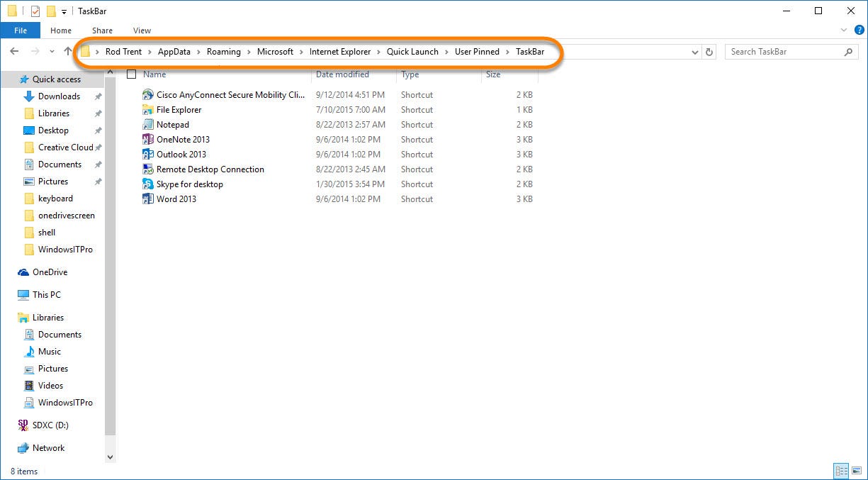Navigate to Roaming via the breadcrumb path
This screenshot has width=868, height=480.
point(224,51)
